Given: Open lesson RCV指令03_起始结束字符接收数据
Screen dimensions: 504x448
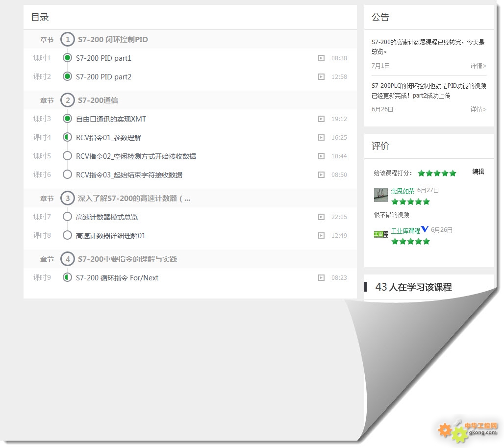Looking at the screenshot, I should [129, 175].
